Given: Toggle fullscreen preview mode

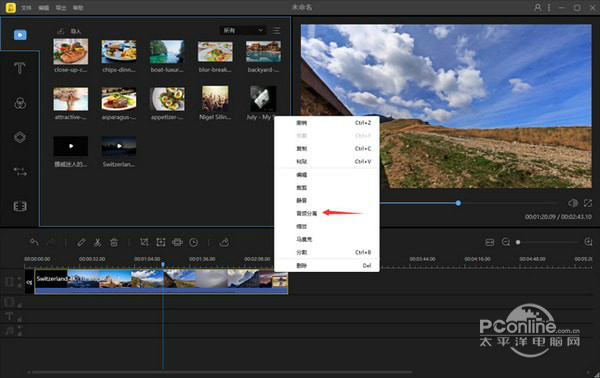Looking at the screenshot, I should tap(588, 203).
